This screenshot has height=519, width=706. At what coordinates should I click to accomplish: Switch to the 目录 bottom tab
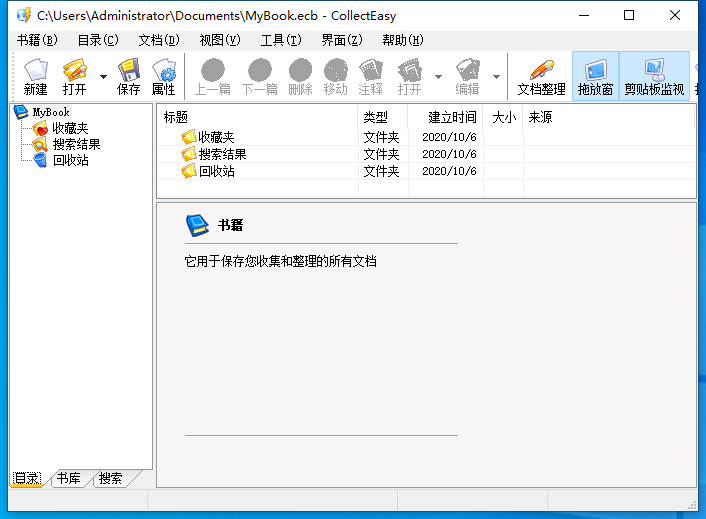27,478
